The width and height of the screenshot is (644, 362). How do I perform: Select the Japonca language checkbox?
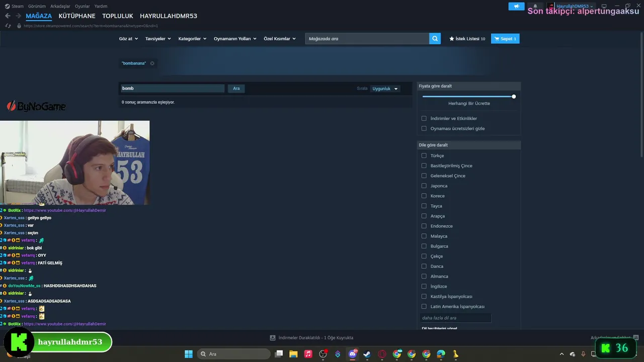424,186
